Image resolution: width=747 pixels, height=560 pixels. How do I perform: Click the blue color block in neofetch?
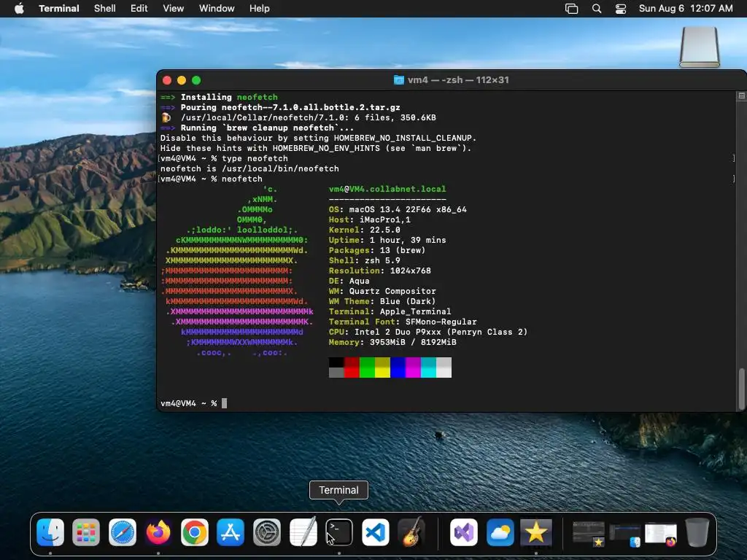(x=398, y=367)
